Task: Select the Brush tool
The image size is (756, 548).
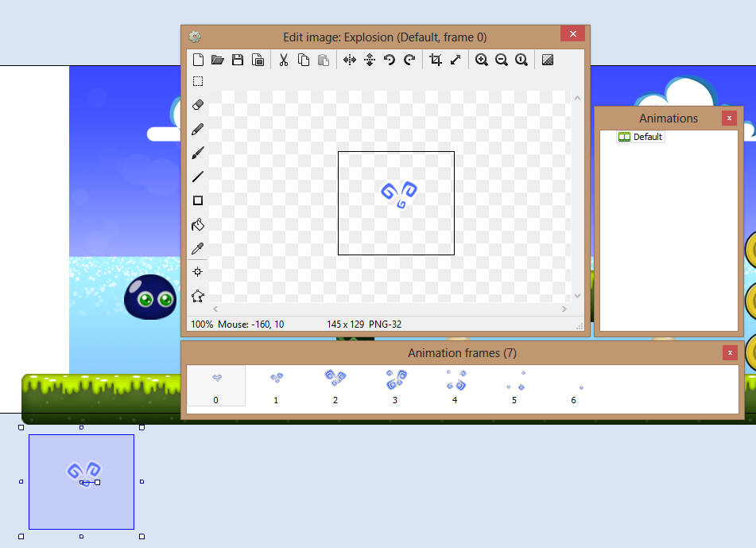Action: 198,153
